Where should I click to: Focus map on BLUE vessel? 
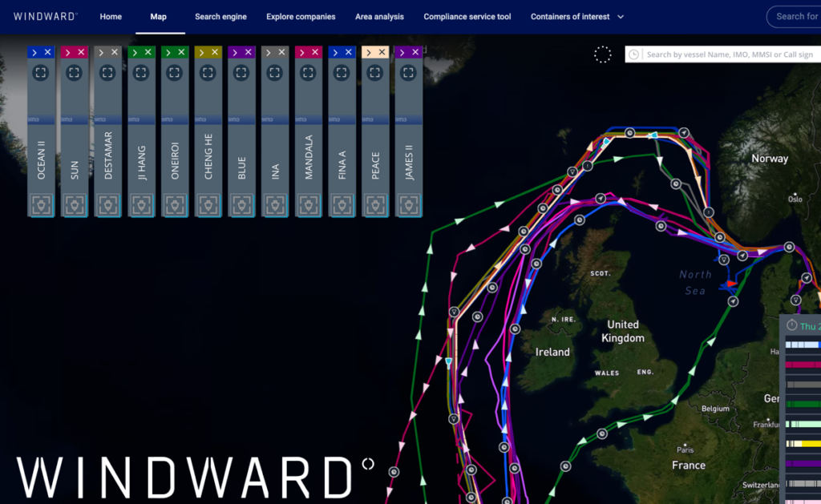click(241, 73)
